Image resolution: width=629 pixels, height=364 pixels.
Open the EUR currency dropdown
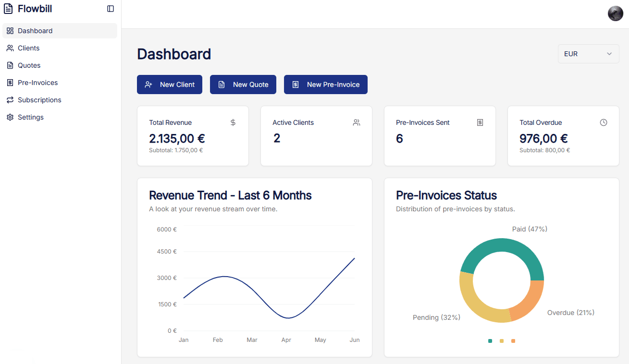click(x=588, y=54)
